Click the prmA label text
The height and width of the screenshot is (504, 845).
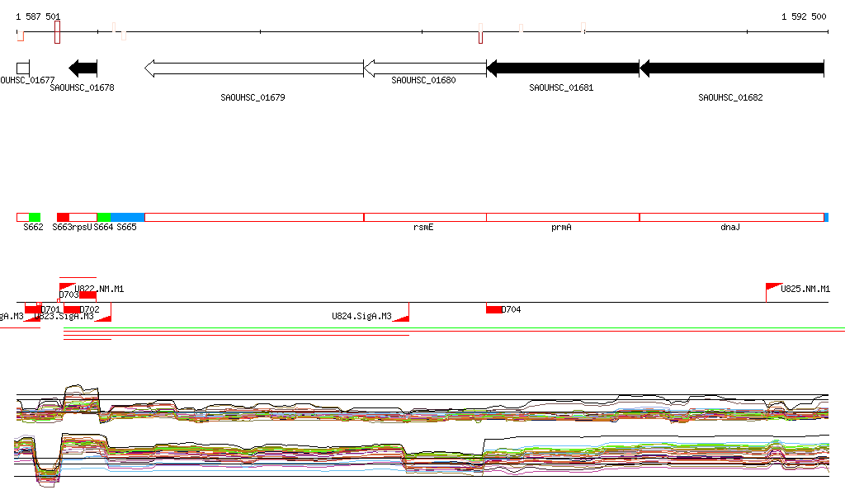point(561,227)
